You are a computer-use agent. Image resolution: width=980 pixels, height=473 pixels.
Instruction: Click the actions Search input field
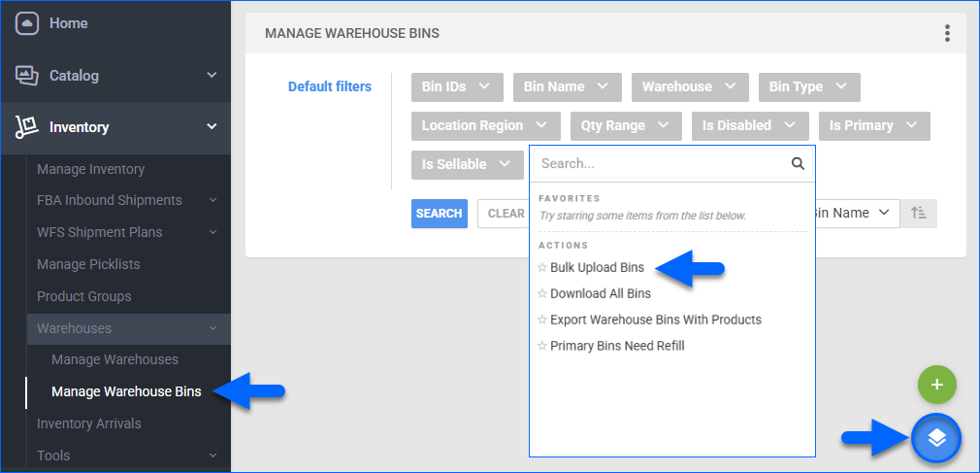(x=662, y=164)
